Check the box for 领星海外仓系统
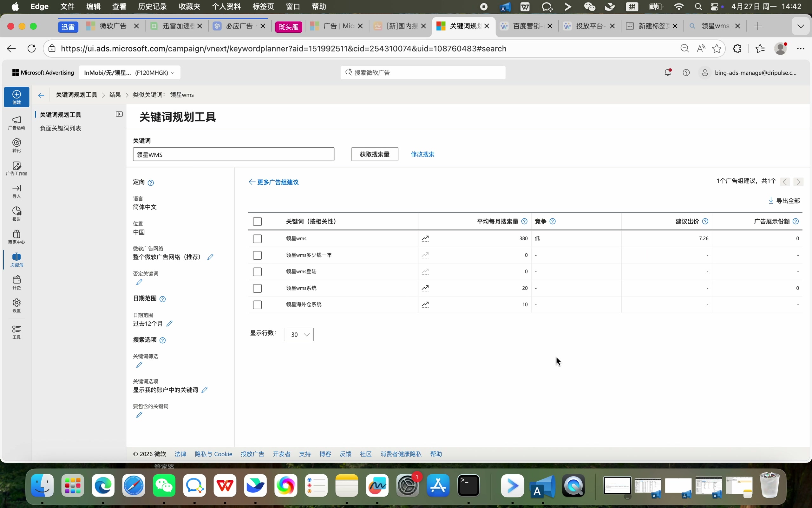Screen dimensions: 812x508 [x=257, y=305]
